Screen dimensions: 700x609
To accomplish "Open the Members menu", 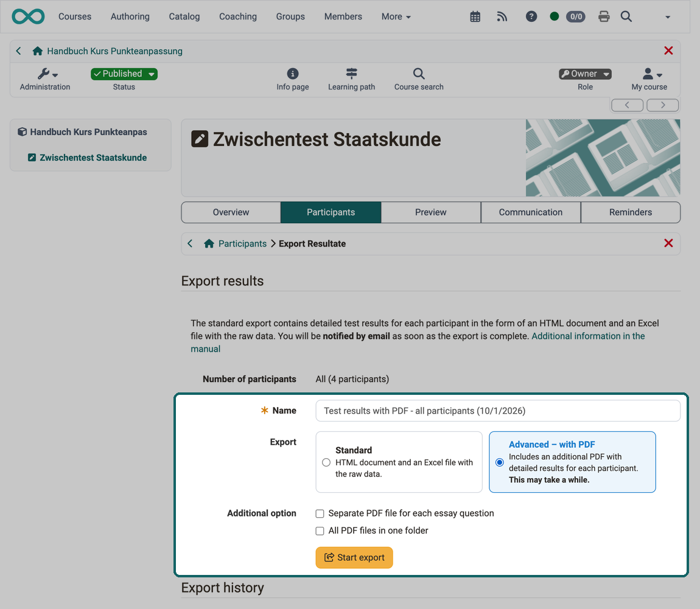I will [343, 16].
